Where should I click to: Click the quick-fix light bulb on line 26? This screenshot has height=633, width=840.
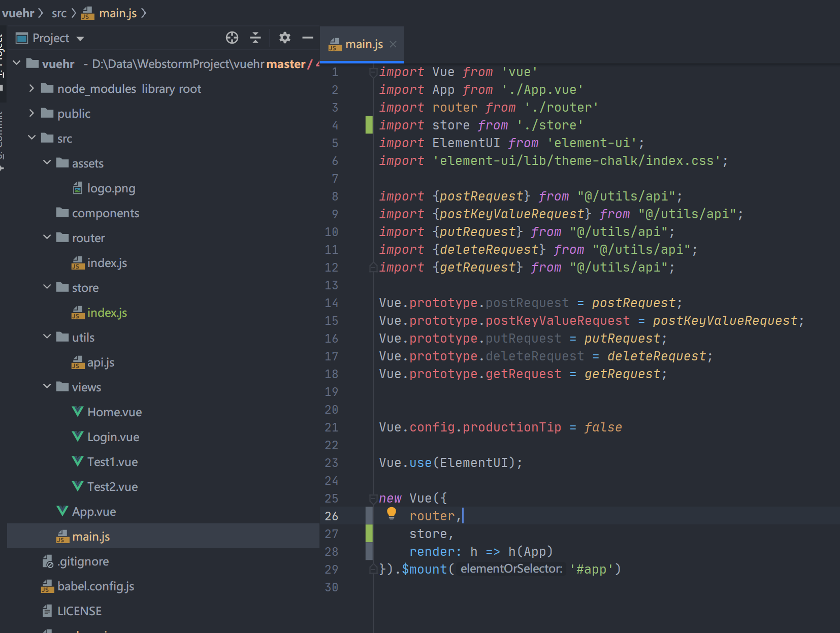pyautogui.click(x=391, y=514)
